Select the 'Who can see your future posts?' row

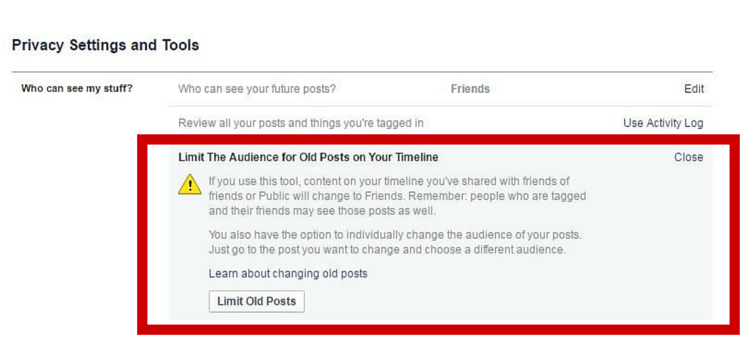441,89
